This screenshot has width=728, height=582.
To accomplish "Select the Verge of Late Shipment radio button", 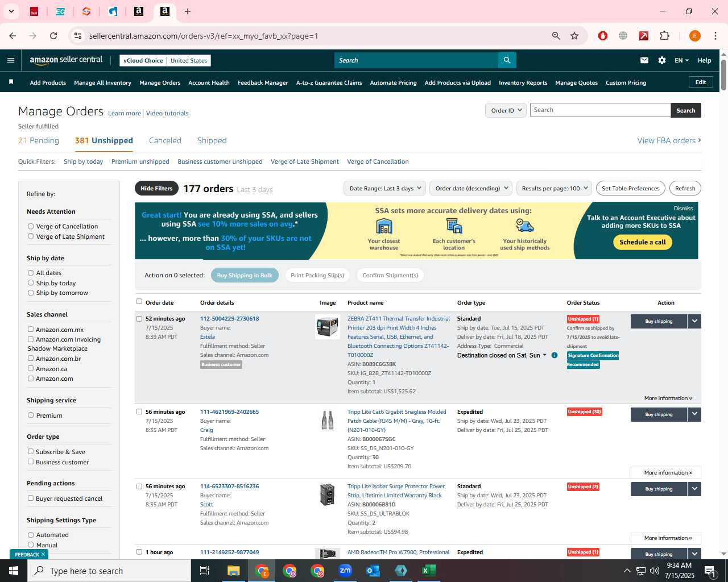I will tap(31, 236).
